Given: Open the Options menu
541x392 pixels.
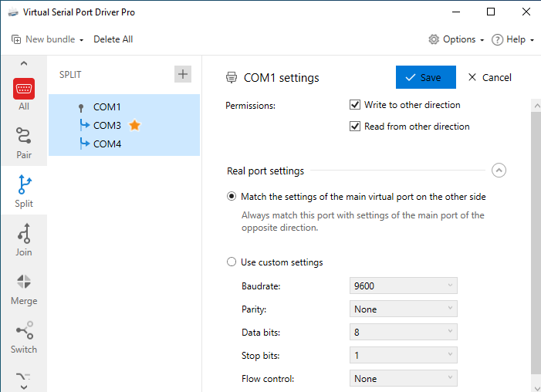Looking at the screenshot, I should pyautogui.click(x=456, y=39).
